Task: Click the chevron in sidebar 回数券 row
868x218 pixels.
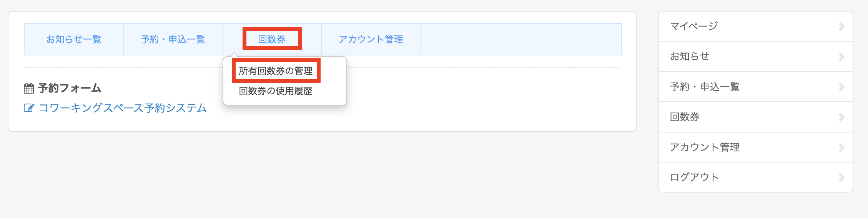Action: click(x=841, y=117)
